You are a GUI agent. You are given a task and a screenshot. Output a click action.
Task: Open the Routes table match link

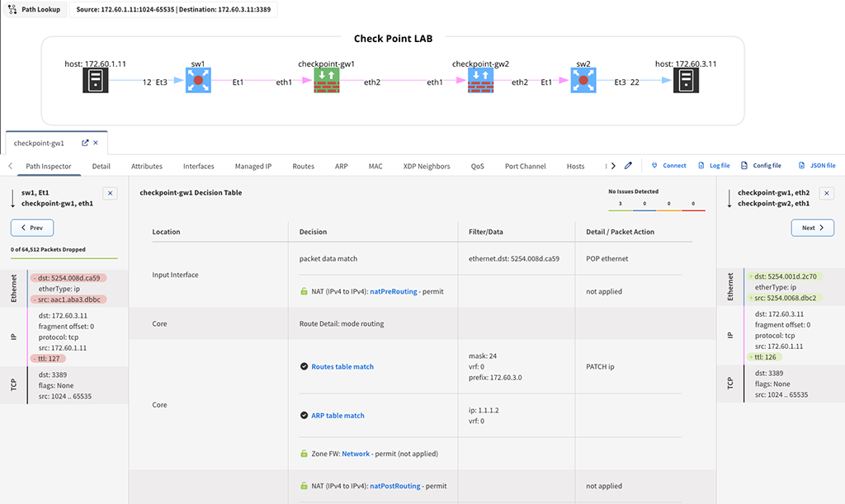[x=342, y=367]
